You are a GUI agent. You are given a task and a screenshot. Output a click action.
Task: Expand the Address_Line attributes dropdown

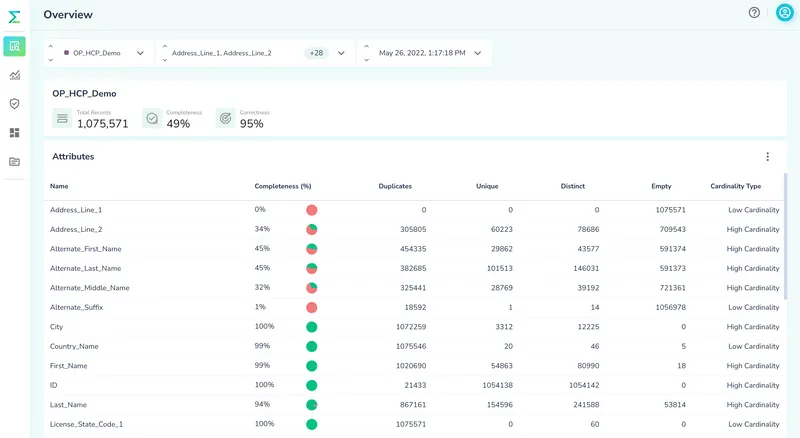pyautogui.click(x=341, y=53)
